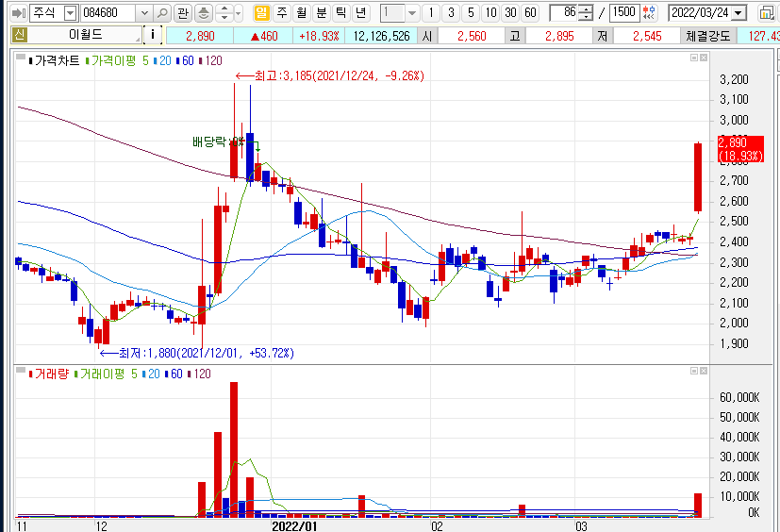This screenshot has height=532, width=780.
Task: Maximize the price chart panel
Action: coord(694,58)
